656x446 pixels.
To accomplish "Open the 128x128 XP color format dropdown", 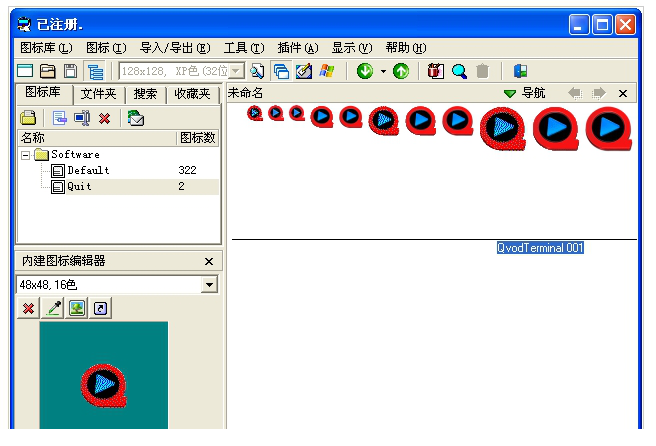I will 236,71.
